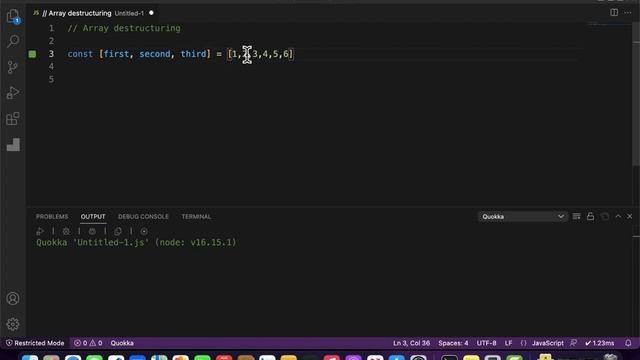The width and height of the screenshot is (640, 360).
Task: Open the output log in editor
Action: (x=605, y=216)
